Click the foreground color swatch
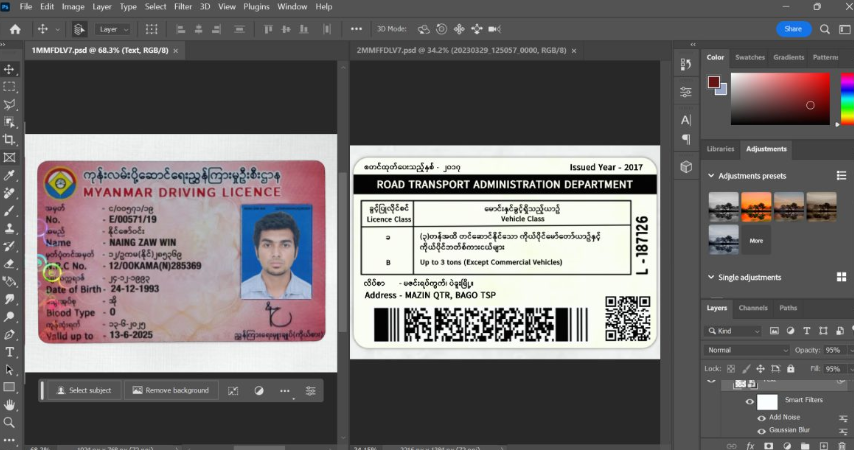 pos(713,82)
